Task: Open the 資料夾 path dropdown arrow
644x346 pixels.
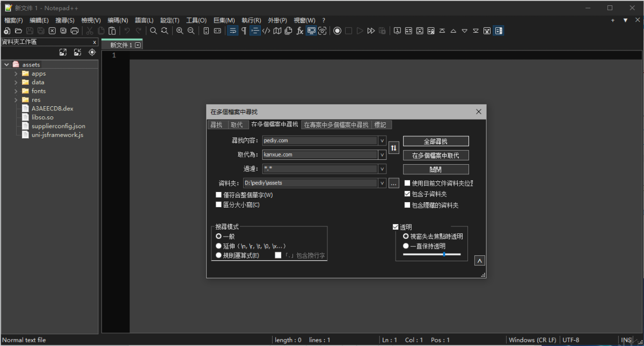Action: 382,183
